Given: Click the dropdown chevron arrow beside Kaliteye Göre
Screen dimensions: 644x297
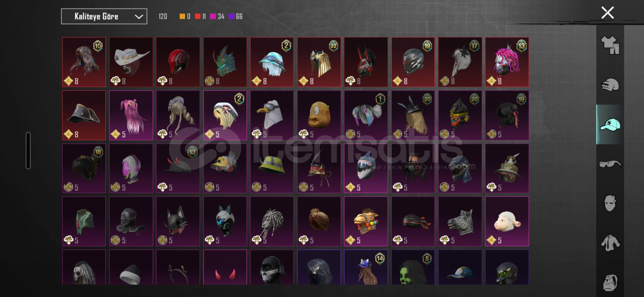Looking at the screenshot, I should coord(139,17).
